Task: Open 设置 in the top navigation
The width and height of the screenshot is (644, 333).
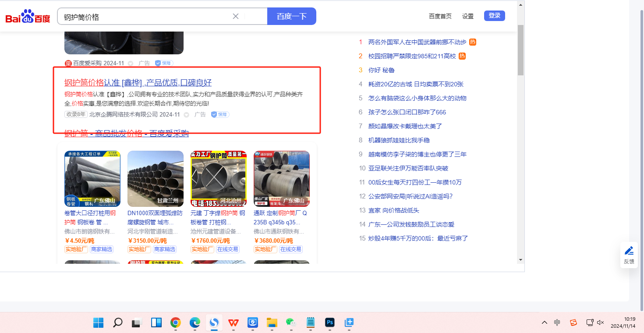Action: click(468, 16)
